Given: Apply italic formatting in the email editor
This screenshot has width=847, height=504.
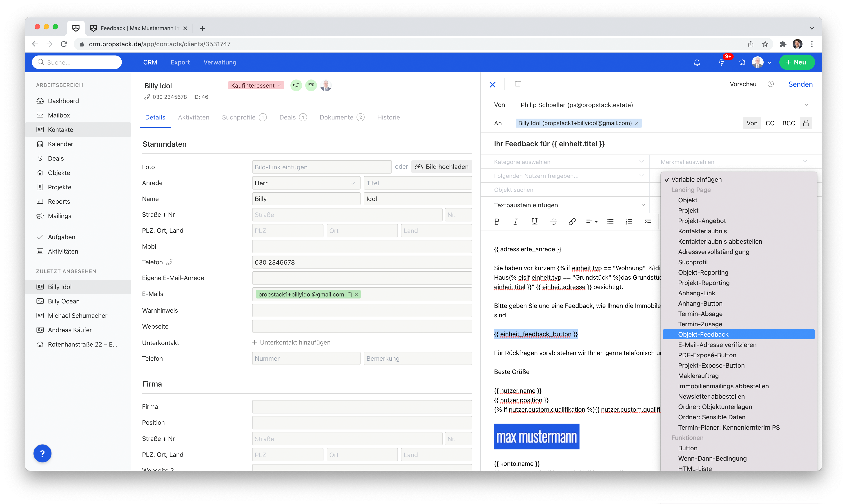Looking at the screenshot, I should click(x=516, y=222).
